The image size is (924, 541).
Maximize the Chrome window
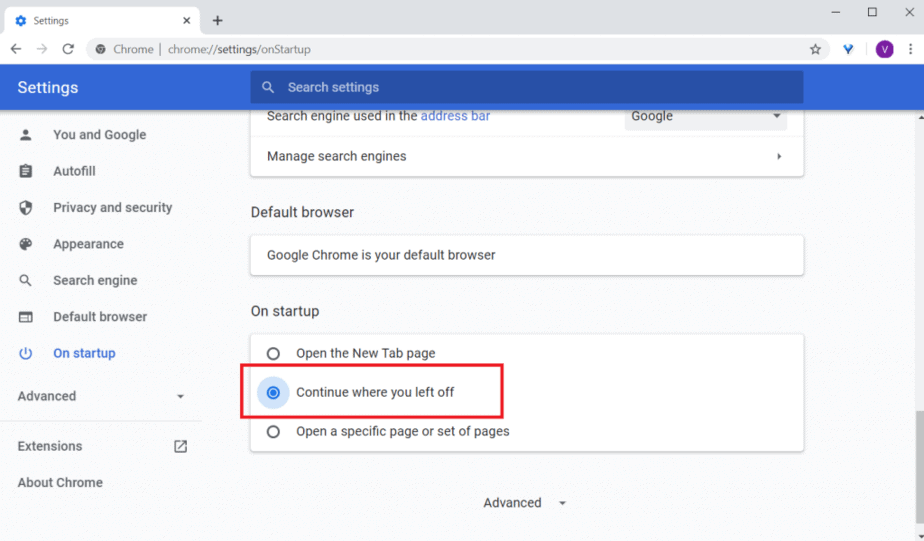point(872,12)
